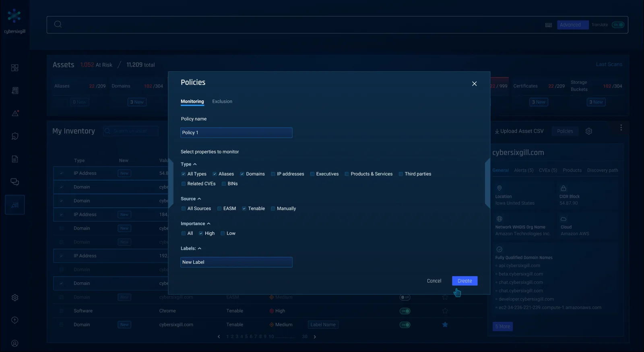Collapse the Source section
This screenshot has height=352, width=644.
click(x=199, y=199)
